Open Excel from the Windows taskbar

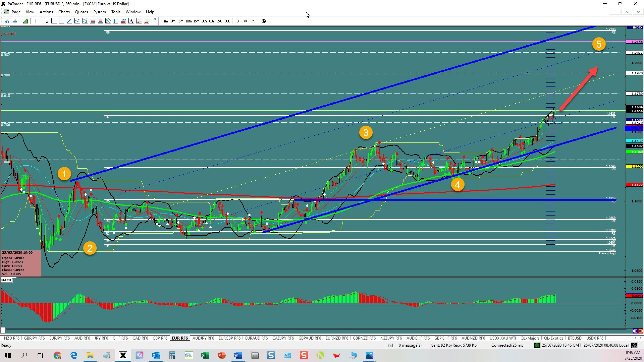(205, 355)
